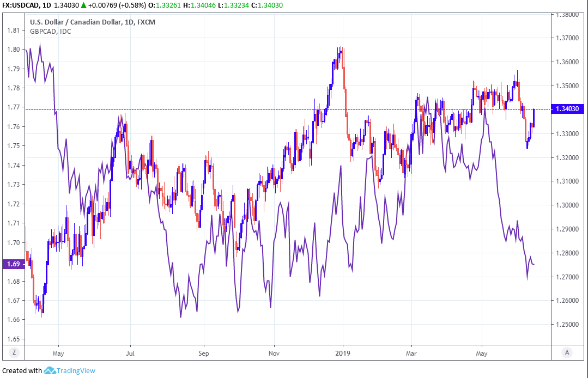Screen dimensions: 588x378
Task: Click the green percentage change (+0.58%) value
Action: tap(134, 5)
